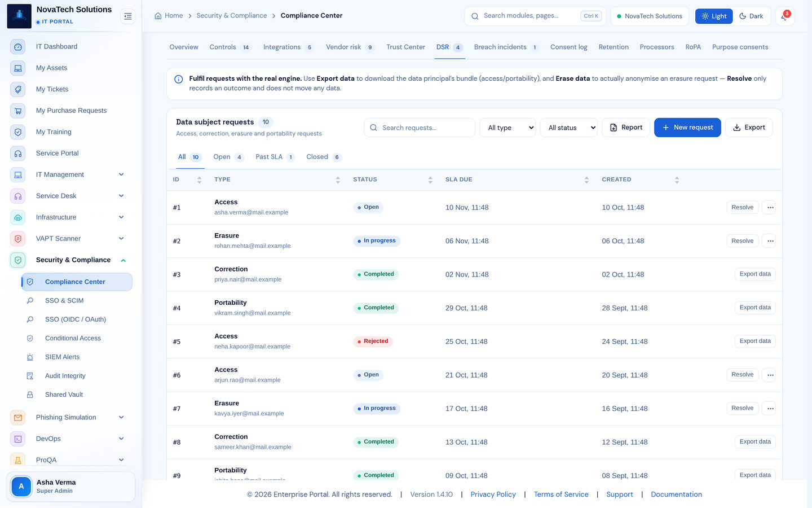Click the My Training shield icon
Screen dimensions: 812x508
coord(18,132)
